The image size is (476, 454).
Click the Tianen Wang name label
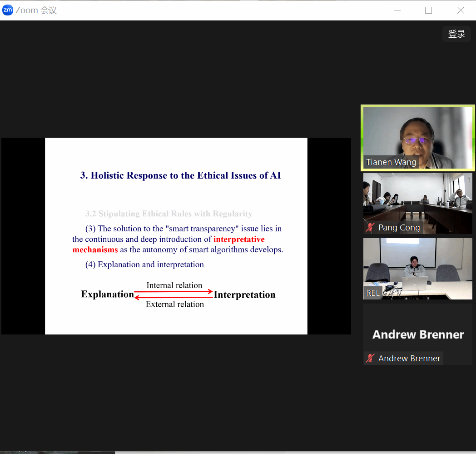pos(391,162)
